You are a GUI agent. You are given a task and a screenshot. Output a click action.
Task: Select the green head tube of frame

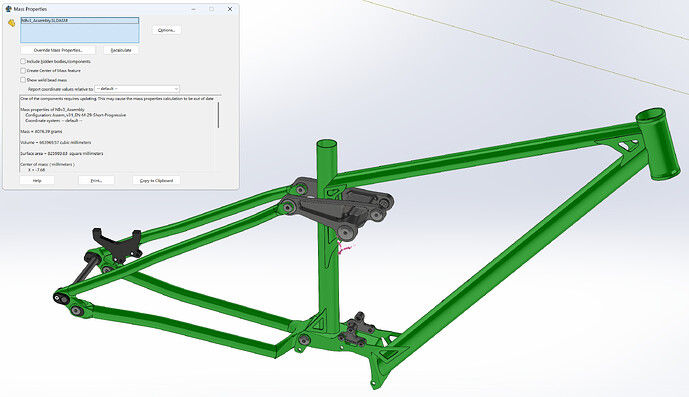pos(658,143)
